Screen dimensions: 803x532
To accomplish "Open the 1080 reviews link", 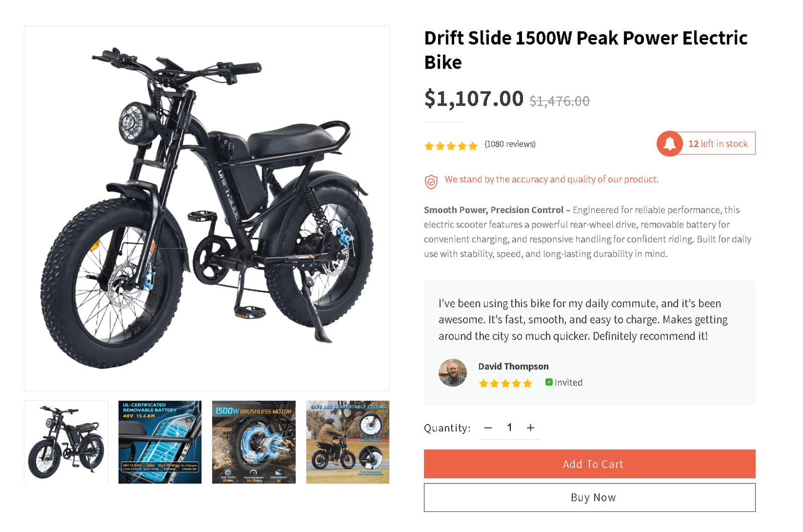I will [509, 144].
